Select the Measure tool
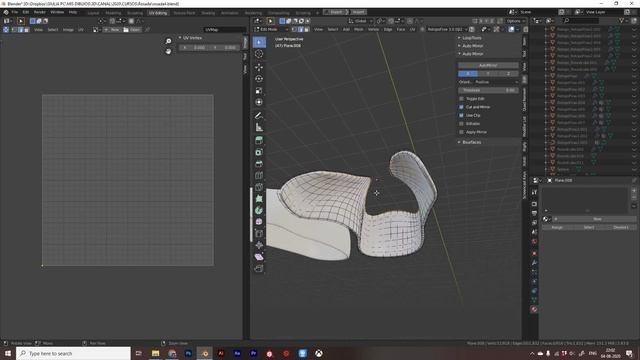Screen dimensions: 640x360 [x=259, y=128]
